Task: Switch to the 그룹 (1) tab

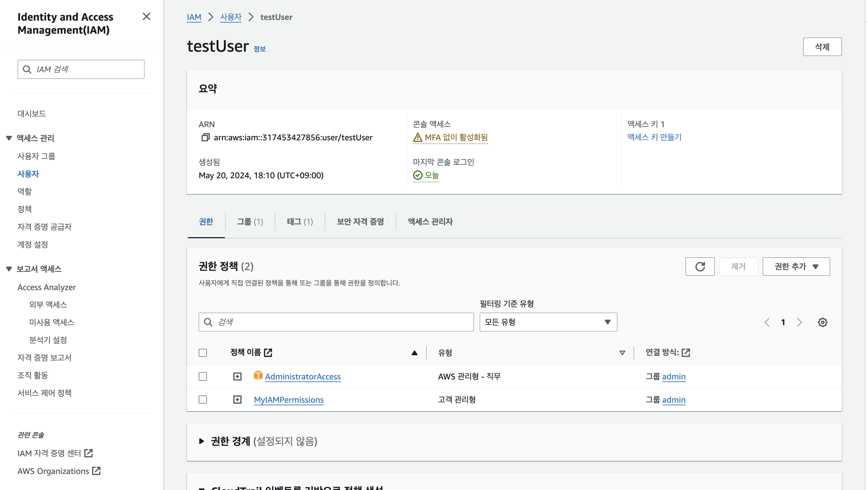Action: tap(250, 221)
